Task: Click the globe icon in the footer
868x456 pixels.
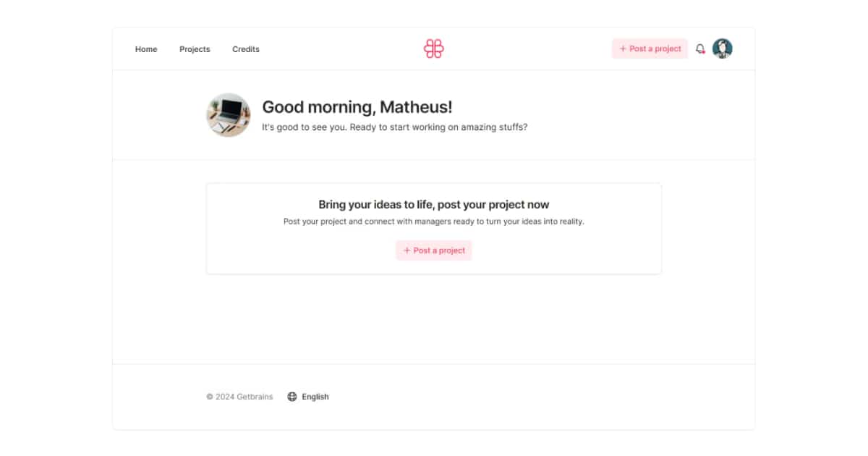Action: 292,397
